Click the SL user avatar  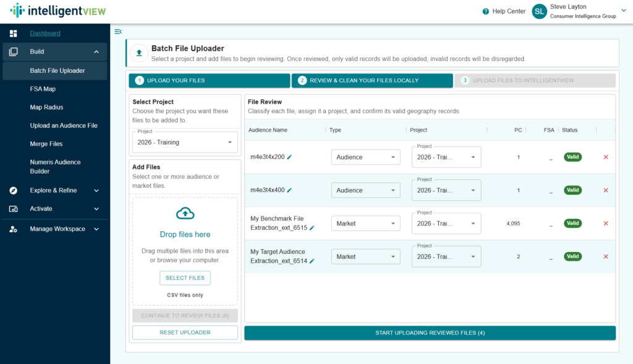539,11
